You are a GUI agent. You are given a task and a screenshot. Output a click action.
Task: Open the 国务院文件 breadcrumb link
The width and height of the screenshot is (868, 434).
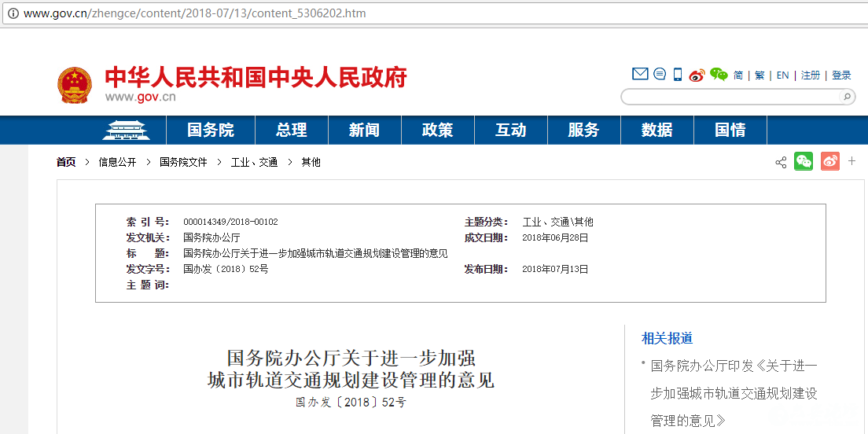183,163
